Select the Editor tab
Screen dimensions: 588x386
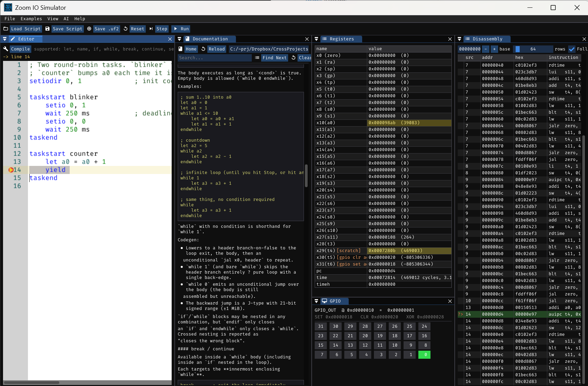coord(26,39)
